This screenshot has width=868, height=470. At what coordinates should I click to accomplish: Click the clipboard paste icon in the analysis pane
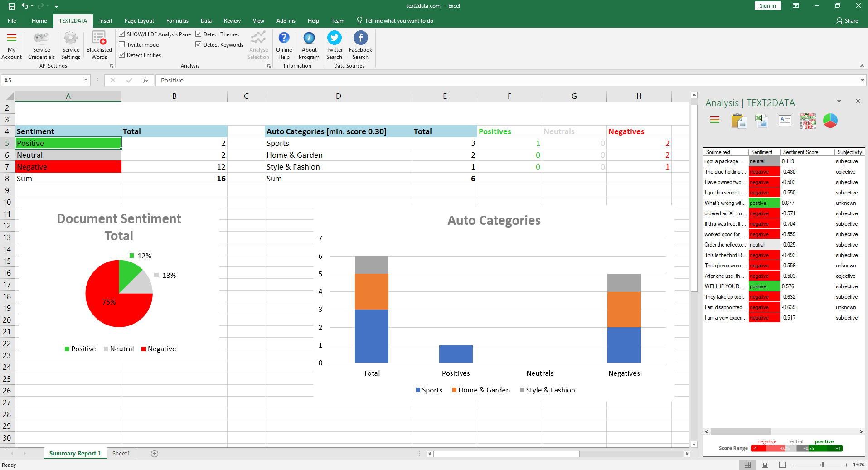[x=739, y=121]
